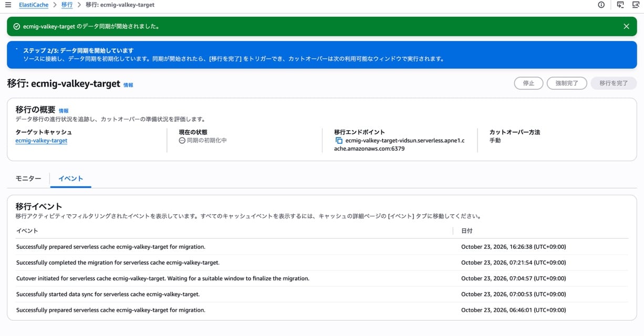Image resolution: width=644 pixels, height=336 pixels.
Task: Click the date October 23, 2026, 07:21:54
Action: point(513,262)
